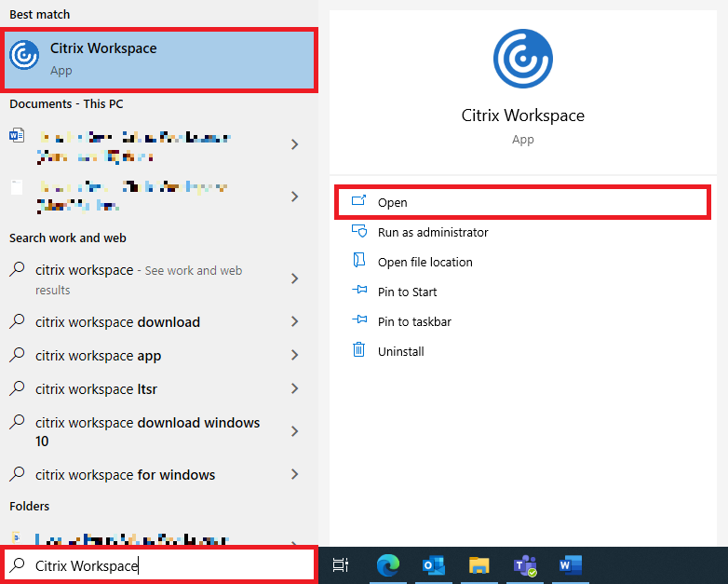Expand chevron for 'citrix workspace' web results
Viewport: 728px width, 584px height.
294,278
